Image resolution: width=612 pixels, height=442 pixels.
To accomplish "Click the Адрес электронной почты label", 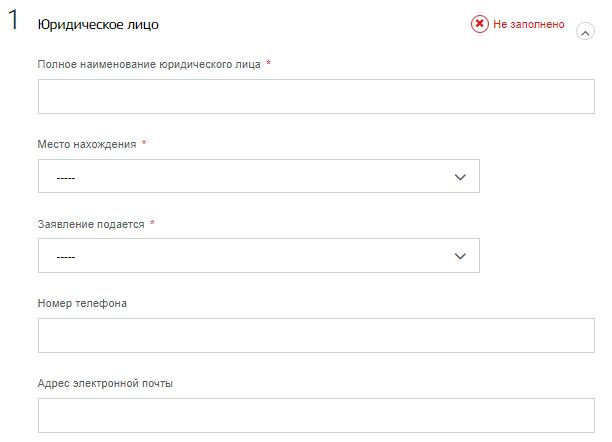I will (105, 383).
